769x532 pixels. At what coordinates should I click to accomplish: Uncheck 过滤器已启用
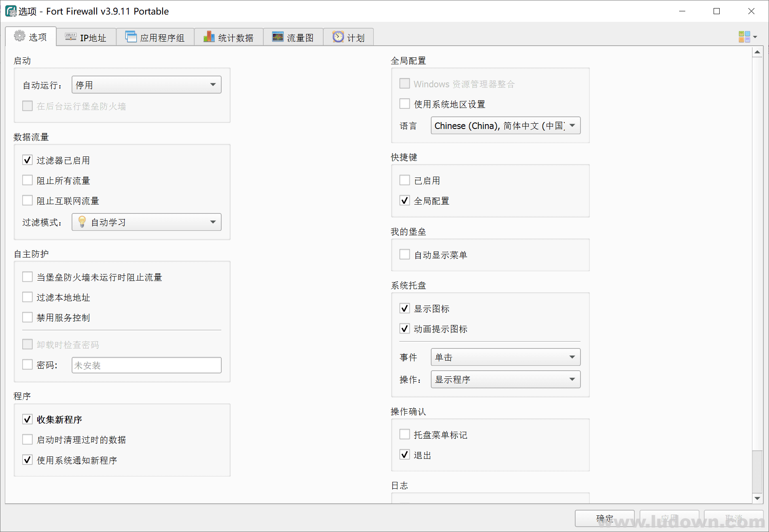point(28,160)
